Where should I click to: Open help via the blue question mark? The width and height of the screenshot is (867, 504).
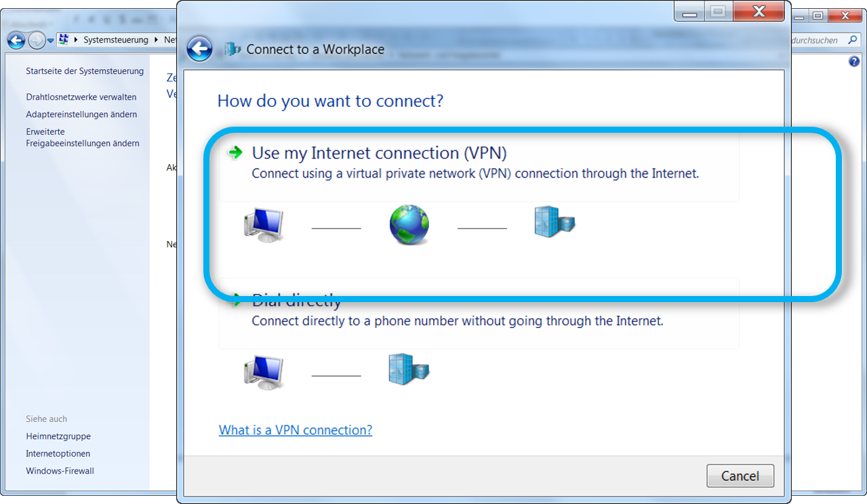854,62
